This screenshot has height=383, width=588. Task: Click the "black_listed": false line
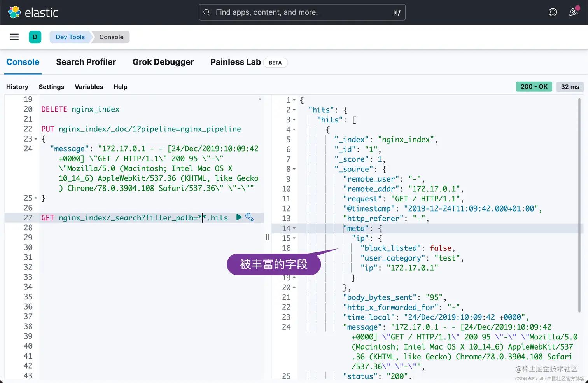[408, 248]
